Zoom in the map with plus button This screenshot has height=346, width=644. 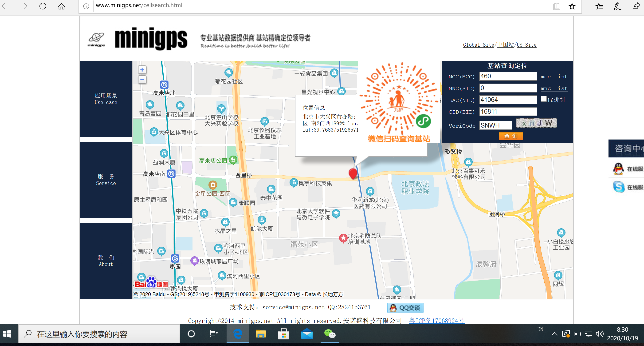[142, 70]
